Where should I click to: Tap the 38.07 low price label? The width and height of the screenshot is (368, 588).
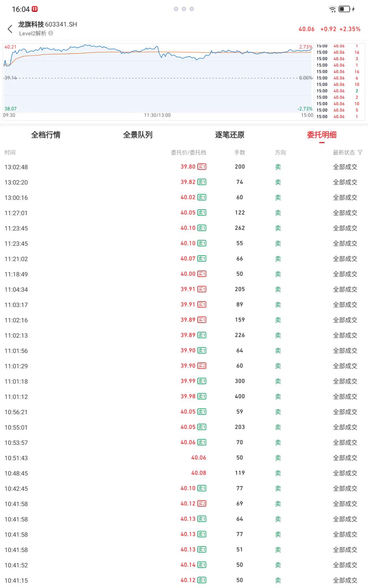click(x=10, y=109)
